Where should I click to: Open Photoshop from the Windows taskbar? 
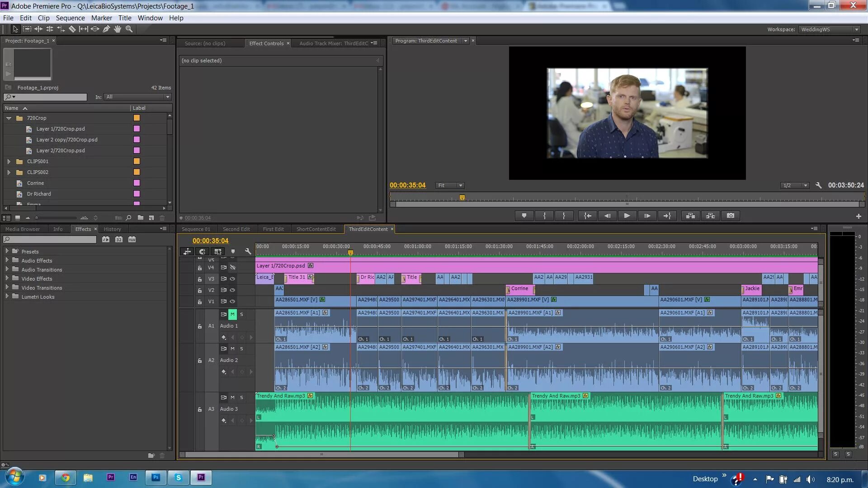156,477
